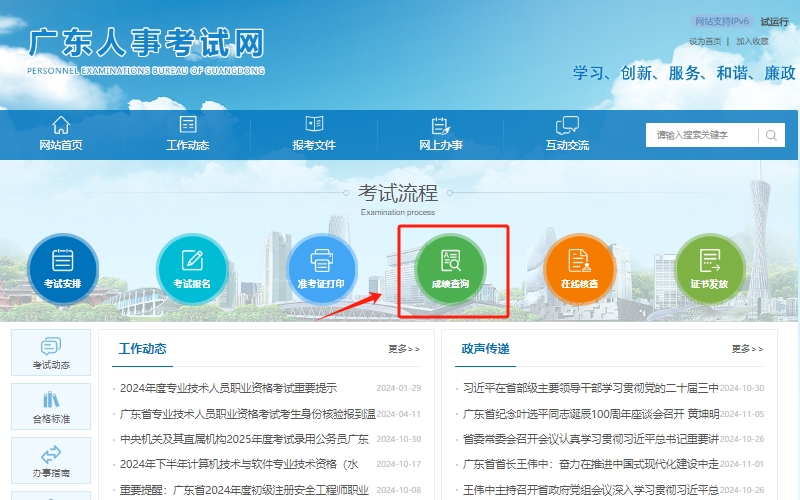Image resolution: width=800 pixels, height=500 pixels.
Task: Open the 准考证打印 admission ticket print icon
Action: click(x=321, y=268)
